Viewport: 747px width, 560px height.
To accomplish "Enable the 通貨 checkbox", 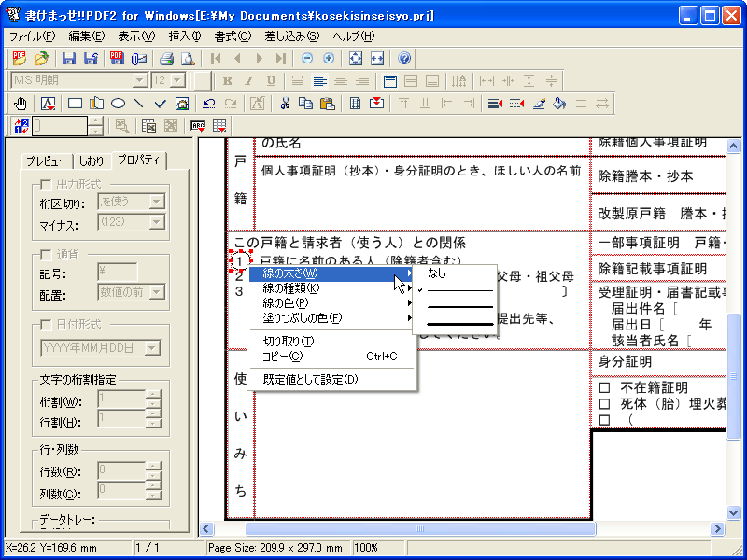I will tap(46, 255).
